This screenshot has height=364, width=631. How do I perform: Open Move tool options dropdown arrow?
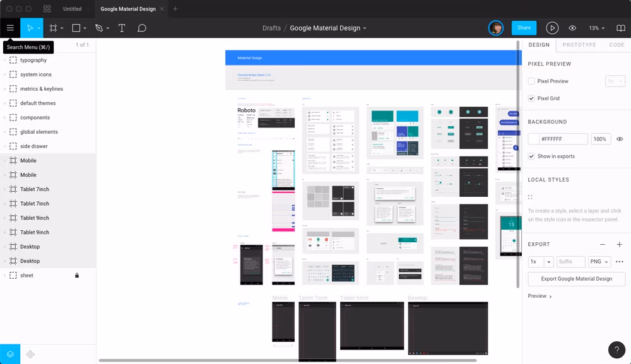click(x=39, y=28)
